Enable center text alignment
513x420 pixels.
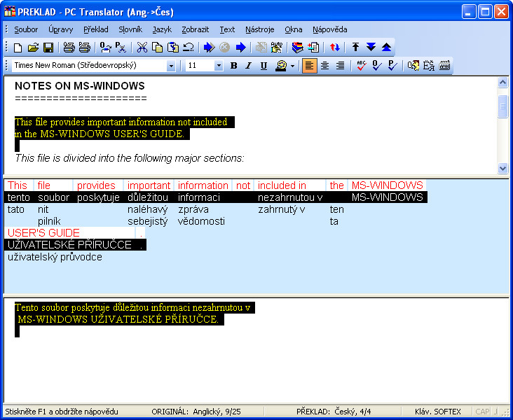[324, 66]
